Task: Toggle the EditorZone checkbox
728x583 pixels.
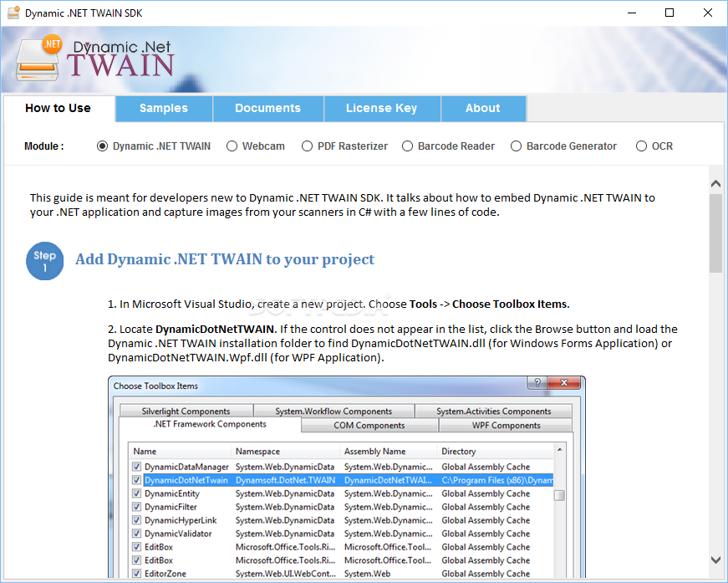Action: (x=136, y=574)
